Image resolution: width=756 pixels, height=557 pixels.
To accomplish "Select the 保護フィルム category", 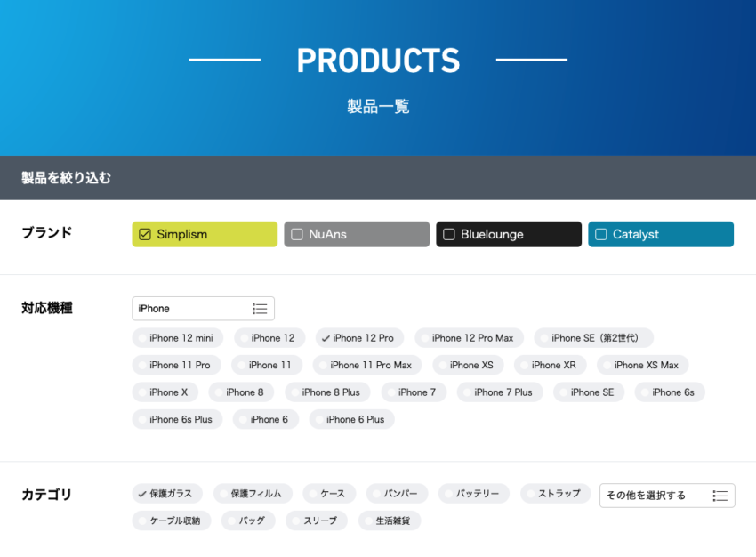I will pyautogui.click(x=253, y=493).
